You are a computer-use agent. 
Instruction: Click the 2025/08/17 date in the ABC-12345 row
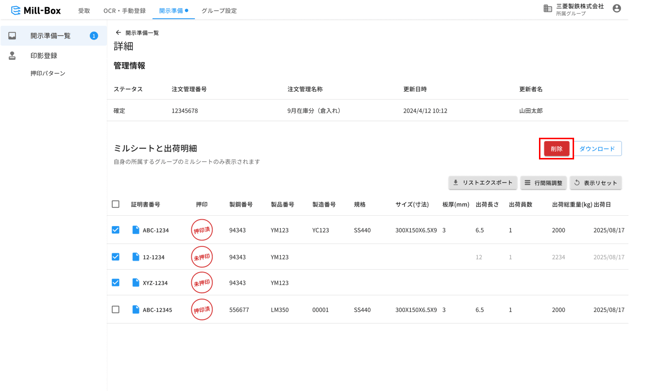(x=609, y=310)
